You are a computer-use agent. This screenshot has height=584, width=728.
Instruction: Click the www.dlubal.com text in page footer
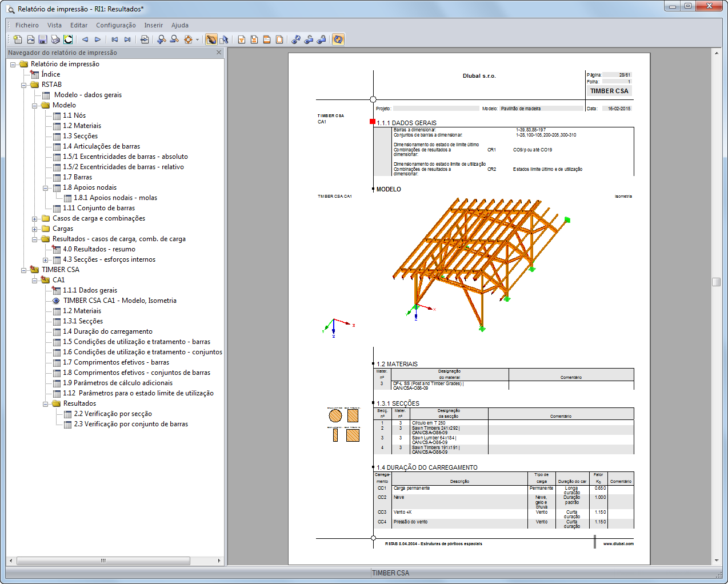tap(618, 543)
